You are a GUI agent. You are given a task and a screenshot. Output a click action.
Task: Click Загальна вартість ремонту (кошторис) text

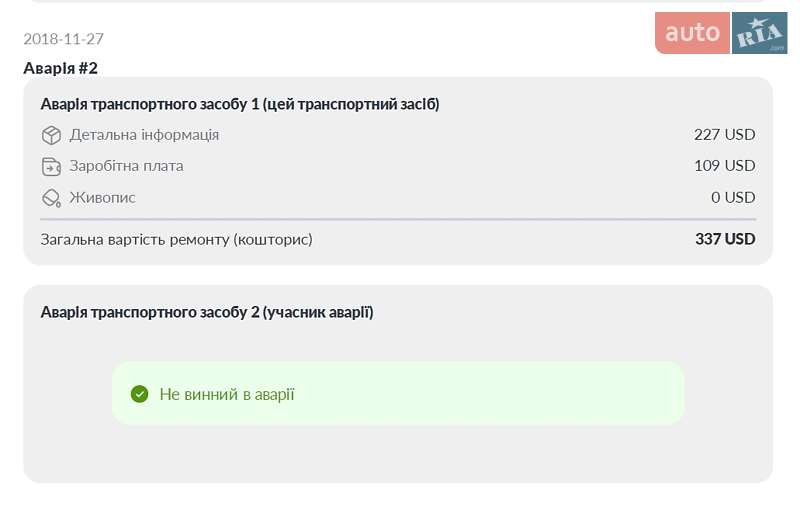click(176, 240)
